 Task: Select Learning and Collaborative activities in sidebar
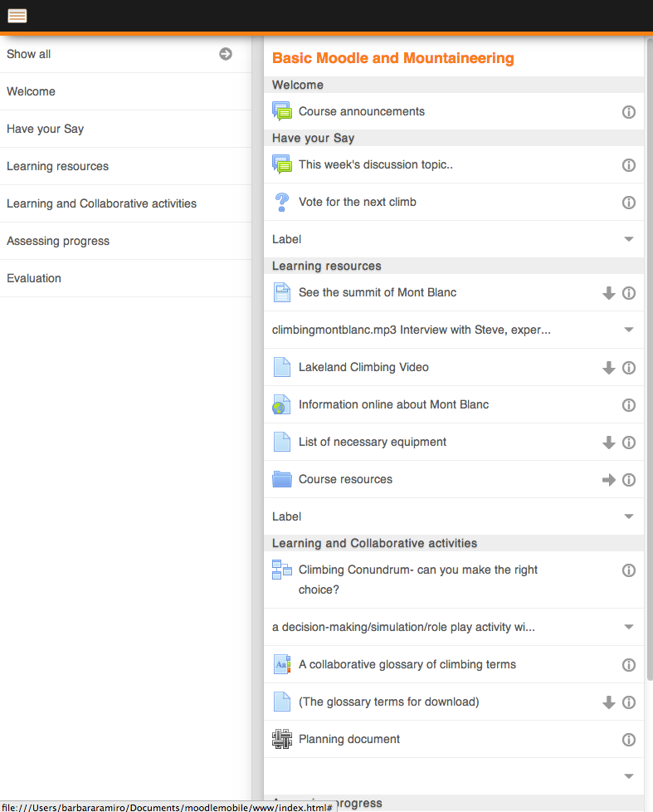tap(126, 203)
